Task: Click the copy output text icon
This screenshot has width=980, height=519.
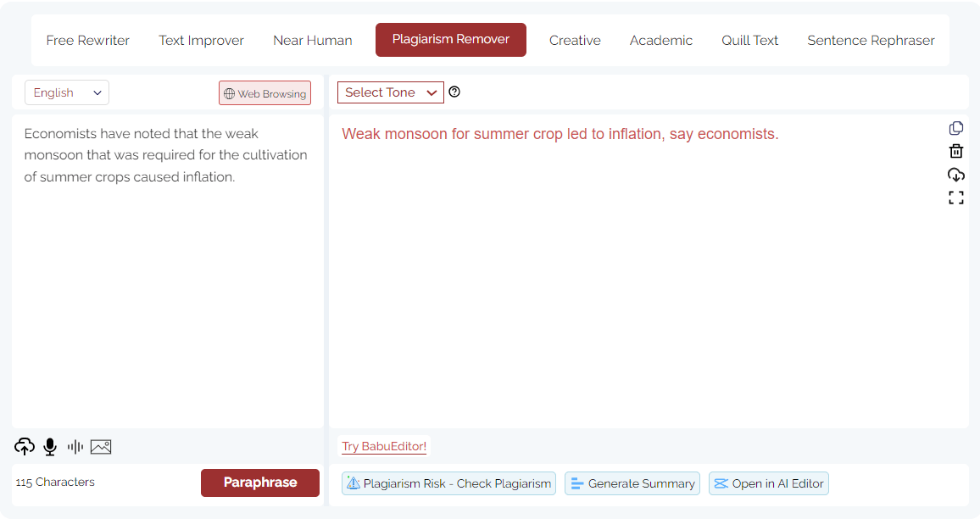Action: coord(956,128)
